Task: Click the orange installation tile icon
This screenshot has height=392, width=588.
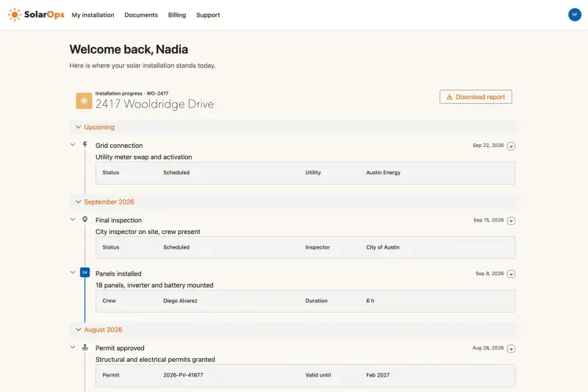Action: click(x=84, y=101)
